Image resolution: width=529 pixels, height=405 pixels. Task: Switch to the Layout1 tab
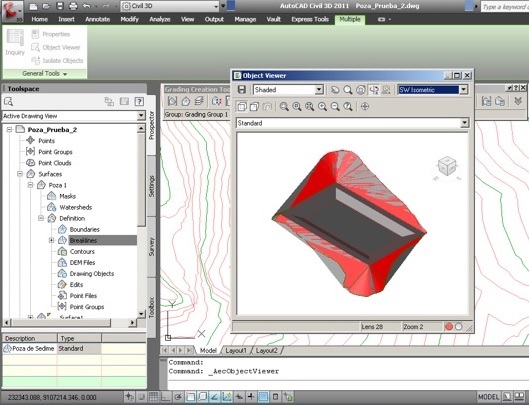coord(236,351)
